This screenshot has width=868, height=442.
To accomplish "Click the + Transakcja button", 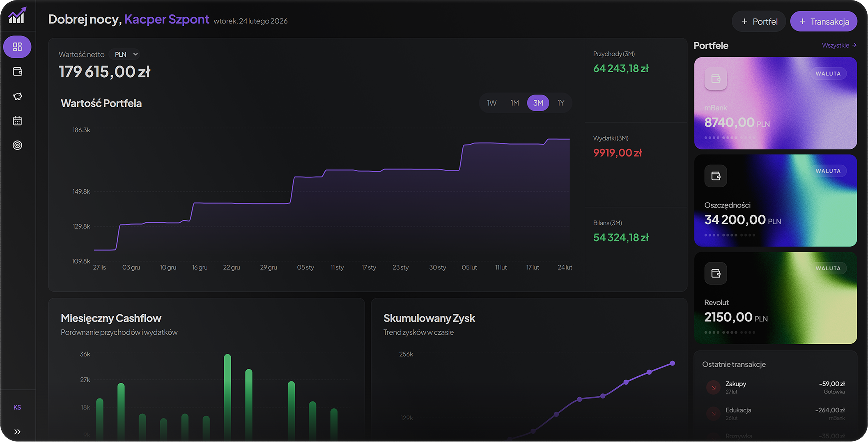I will [824, 21].
